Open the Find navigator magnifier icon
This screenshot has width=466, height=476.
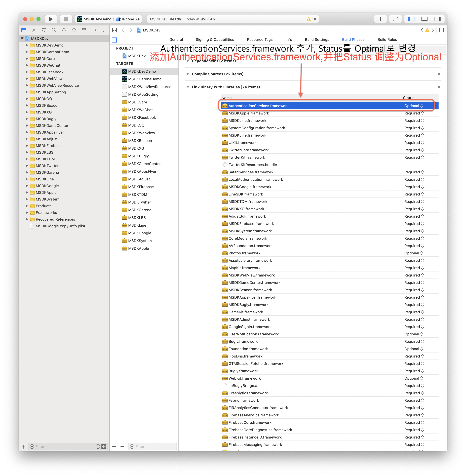click(54, 30)
